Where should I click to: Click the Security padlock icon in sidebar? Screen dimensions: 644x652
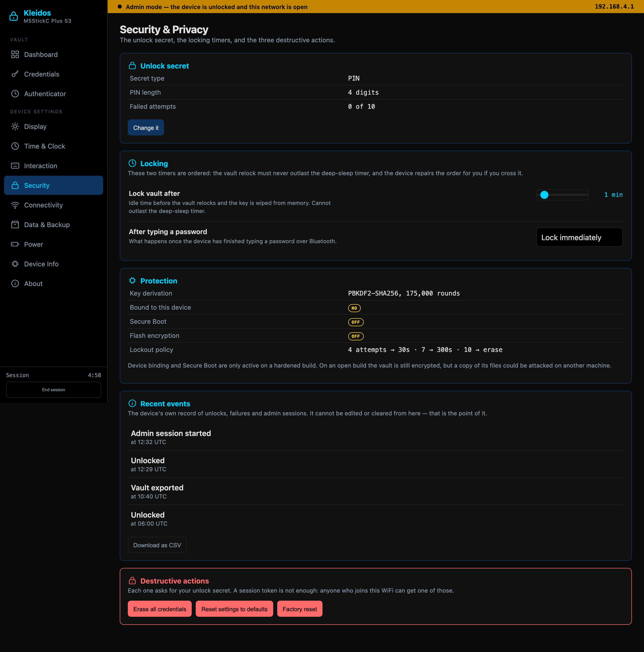click(15, 185)
